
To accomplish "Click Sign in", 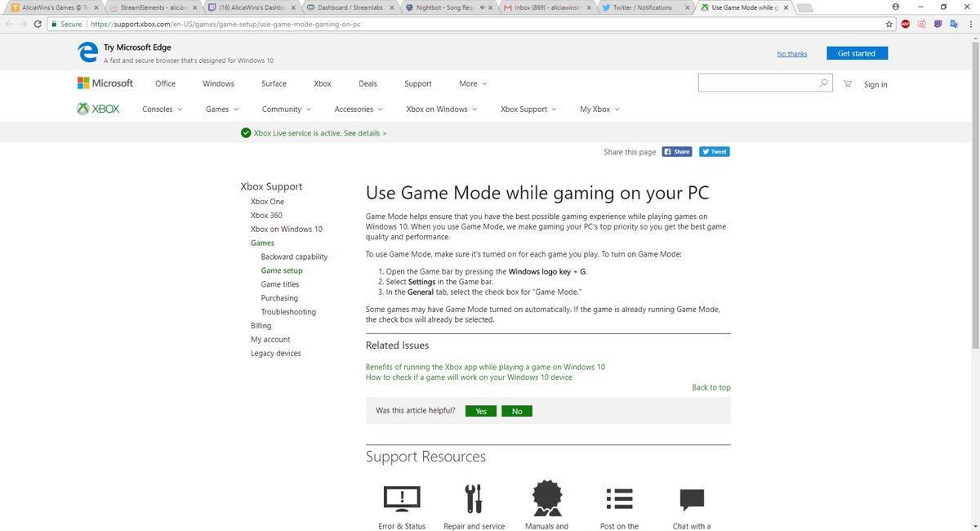I will (x=875, y=84).
